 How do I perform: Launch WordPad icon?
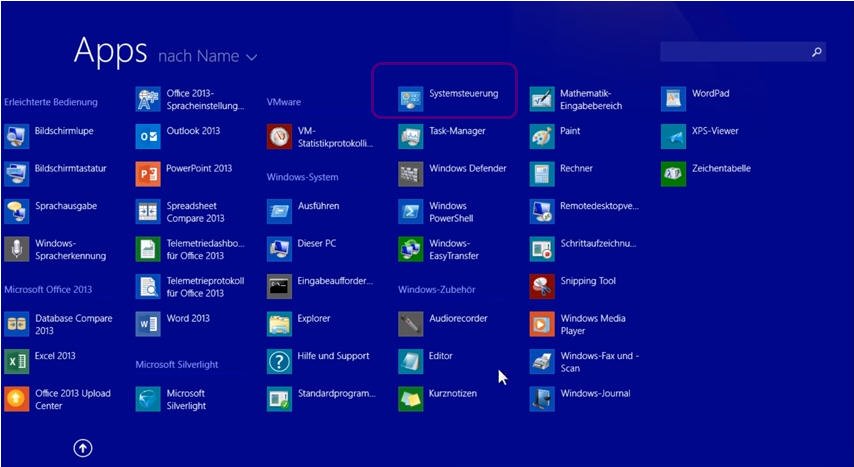coord(674,99)
